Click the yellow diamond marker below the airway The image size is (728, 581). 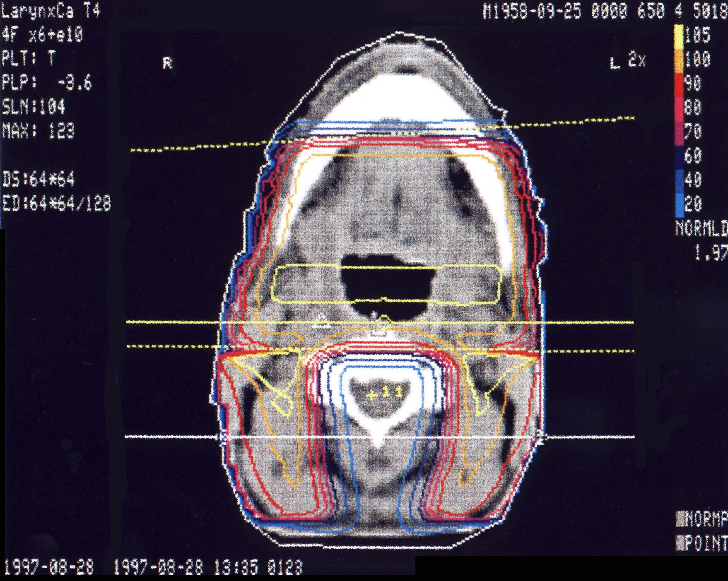[x=385, y=321]
